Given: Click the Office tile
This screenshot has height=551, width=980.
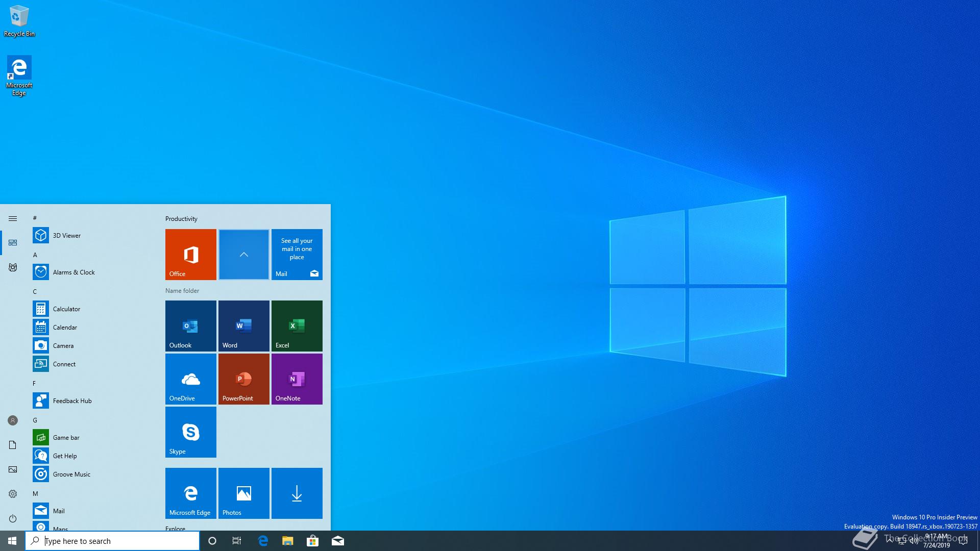Looking at the screenshot, I should click(x=191, y=255).
